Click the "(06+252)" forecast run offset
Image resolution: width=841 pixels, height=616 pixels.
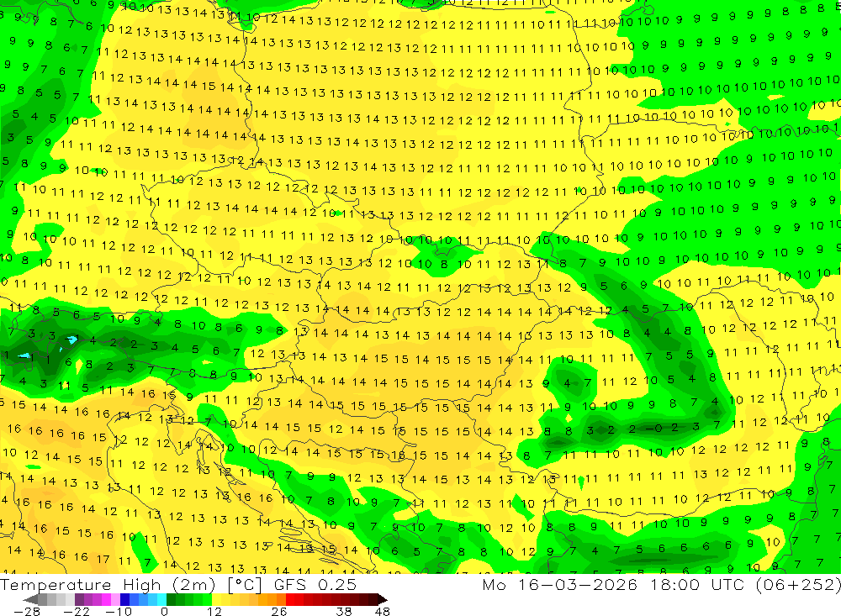tap(798, 584)
